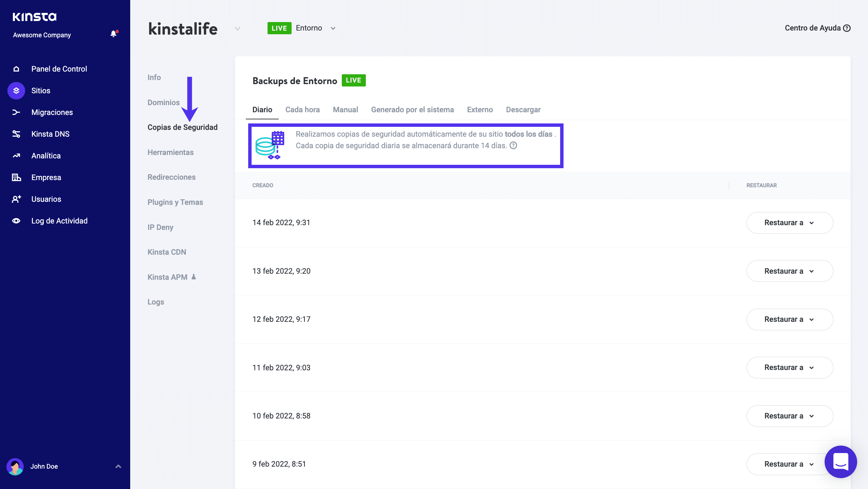The image size is (868, 489).
Task: Click the Usuarios add-user icon
Action: click(x=16, y=199)
